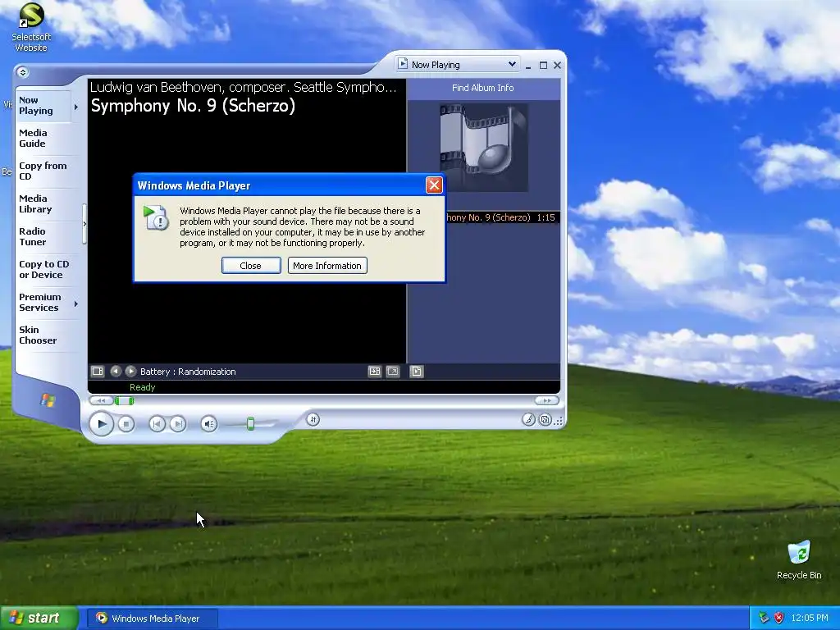Image resolution: width=840 pixels, height=630 pixels.
Task: Switch to skin mode icon
Action: 545,420
